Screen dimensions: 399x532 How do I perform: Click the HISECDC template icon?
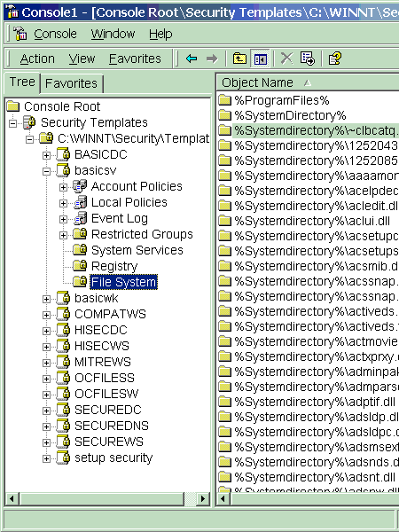(64, 330)
